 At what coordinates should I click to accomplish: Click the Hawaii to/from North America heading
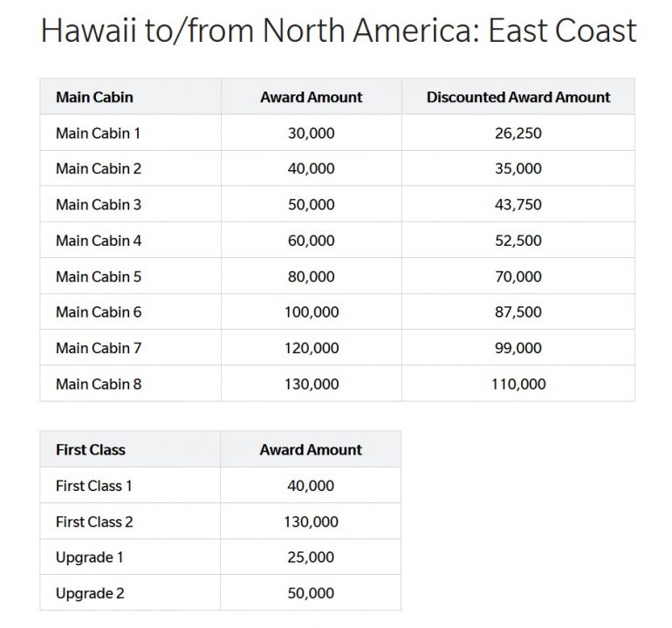(x=339, y=31)
